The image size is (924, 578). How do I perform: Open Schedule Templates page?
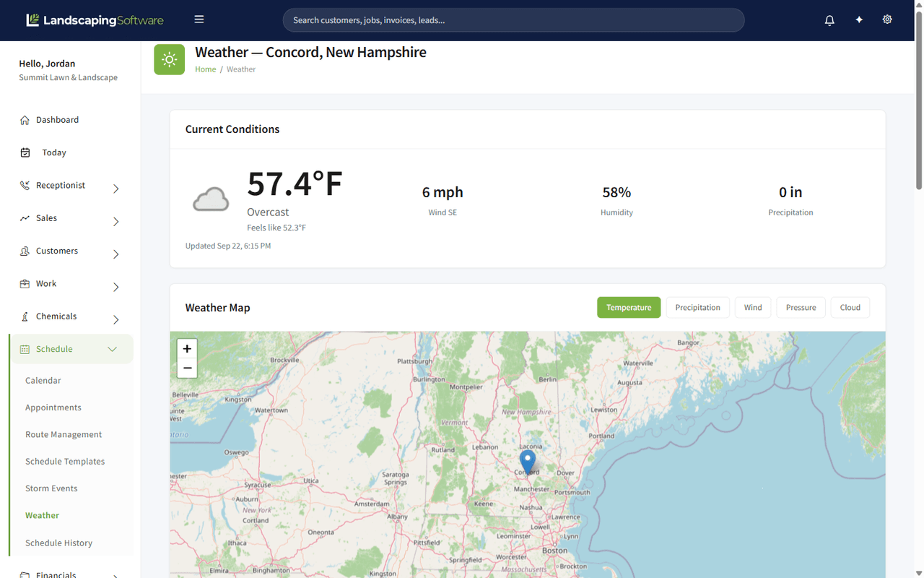[x=65, y=462]
